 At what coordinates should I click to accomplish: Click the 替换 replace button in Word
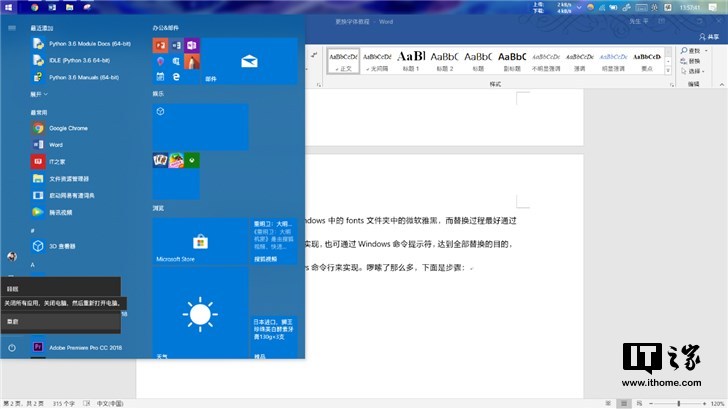click(x=690, y=61)
